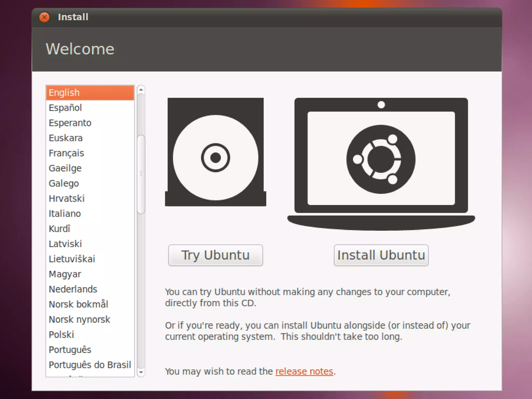Choose Português do Brasil language

click(x=90, y=365)
